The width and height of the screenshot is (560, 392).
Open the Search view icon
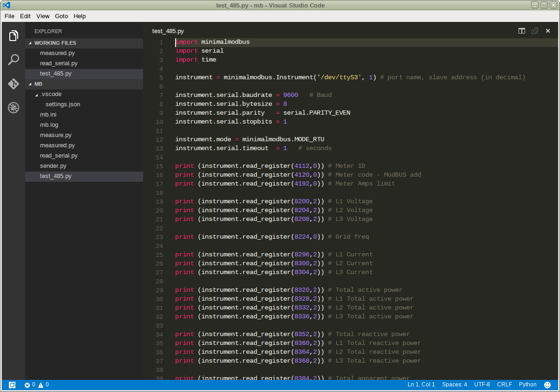coord(14,60)
